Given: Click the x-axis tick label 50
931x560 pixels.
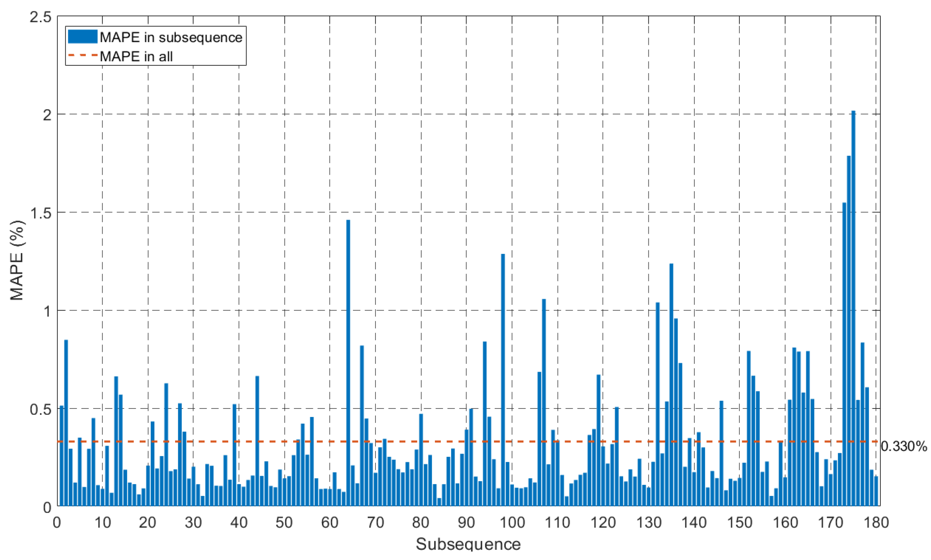Looking at the screenshot, I should point(284,522).
